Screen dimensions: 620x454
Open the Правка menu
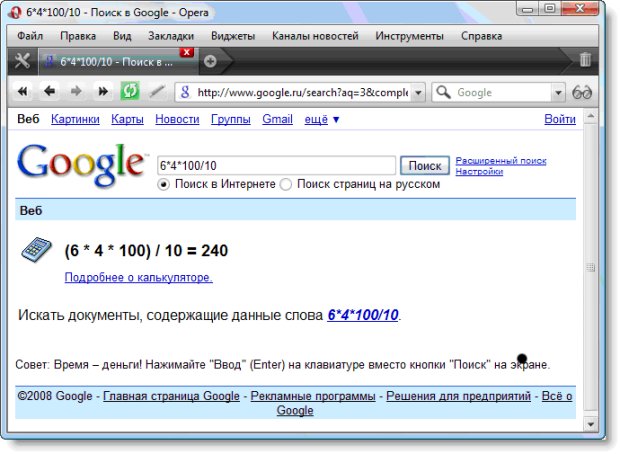(78, 36)
